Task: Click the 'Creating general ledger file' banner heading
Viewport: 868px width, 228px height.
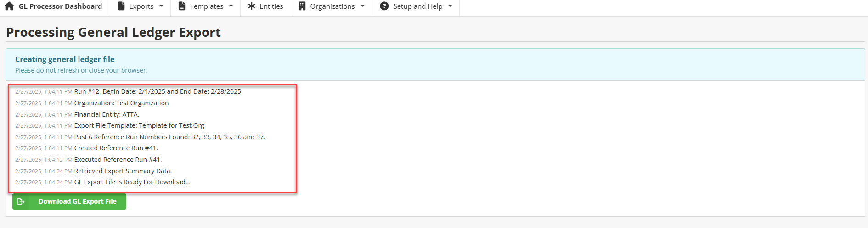Action: pyautogui.click(x=65, y=59)
